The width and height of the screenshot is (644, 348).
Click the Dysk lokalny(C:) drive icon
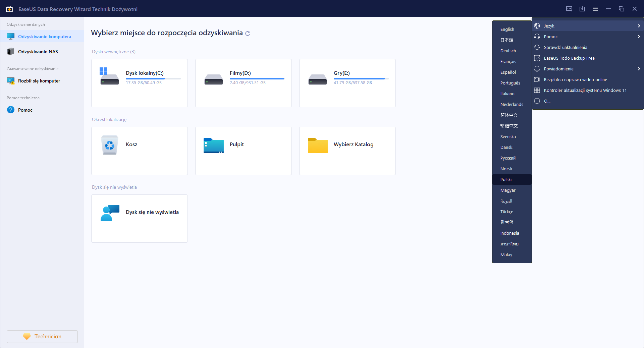(x=109, y=76)
